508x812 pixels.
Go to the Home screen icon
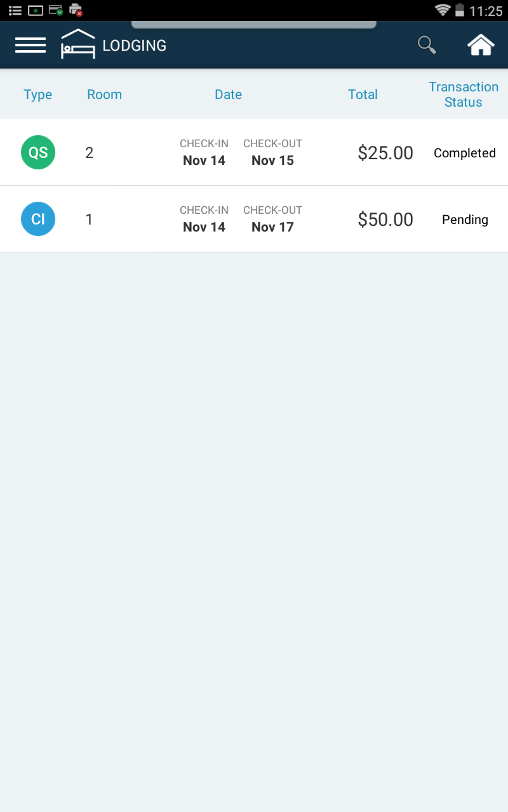[x=481, y=45]
